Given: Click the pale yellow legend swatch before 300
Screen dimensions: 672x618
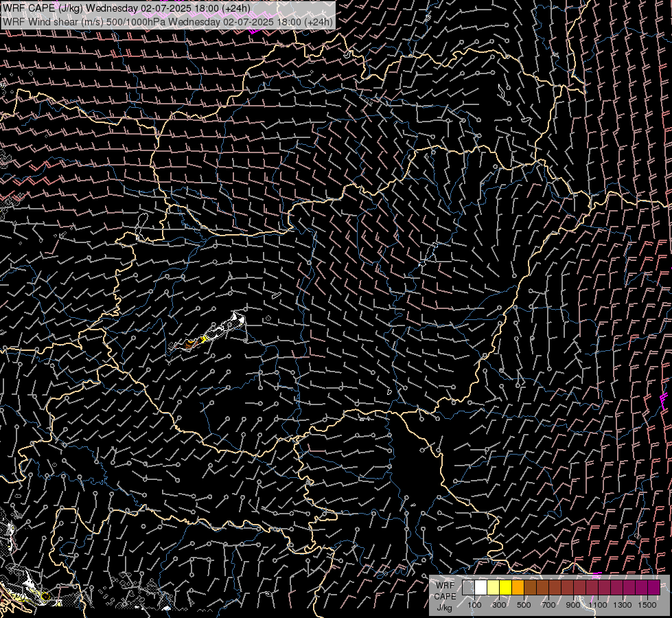Looking at the screenshot, I should [x=494, y=587].
